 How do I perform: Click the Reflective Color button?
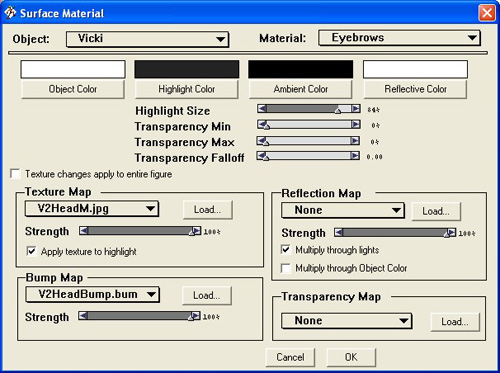(415, 89)
